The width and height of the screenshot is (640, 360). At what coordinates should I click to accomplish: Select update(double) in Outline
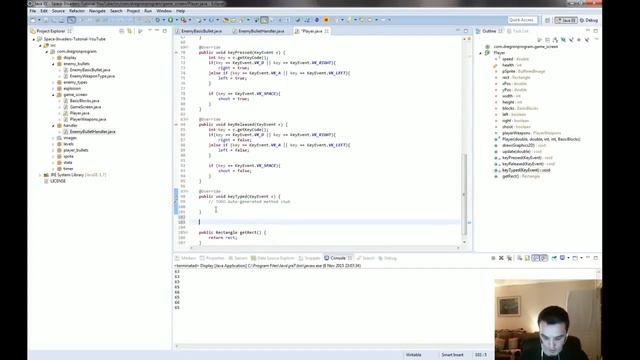(x=523, y=151)
